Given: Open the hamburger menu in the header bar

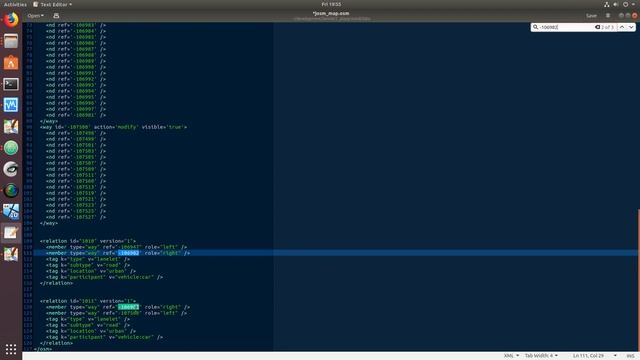Looking at the screenshot, I should click(x=608, y=16).
